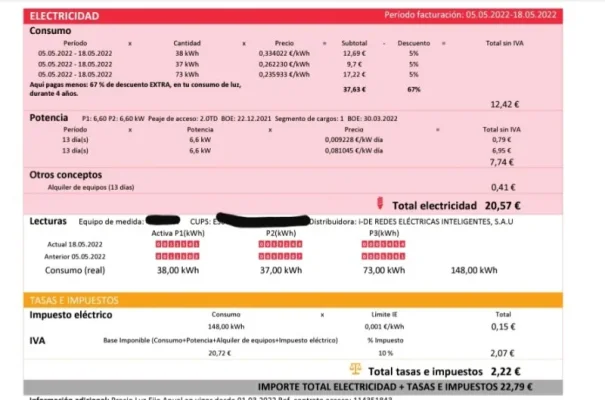Click the Otros conceptos heading

[66, 175]
